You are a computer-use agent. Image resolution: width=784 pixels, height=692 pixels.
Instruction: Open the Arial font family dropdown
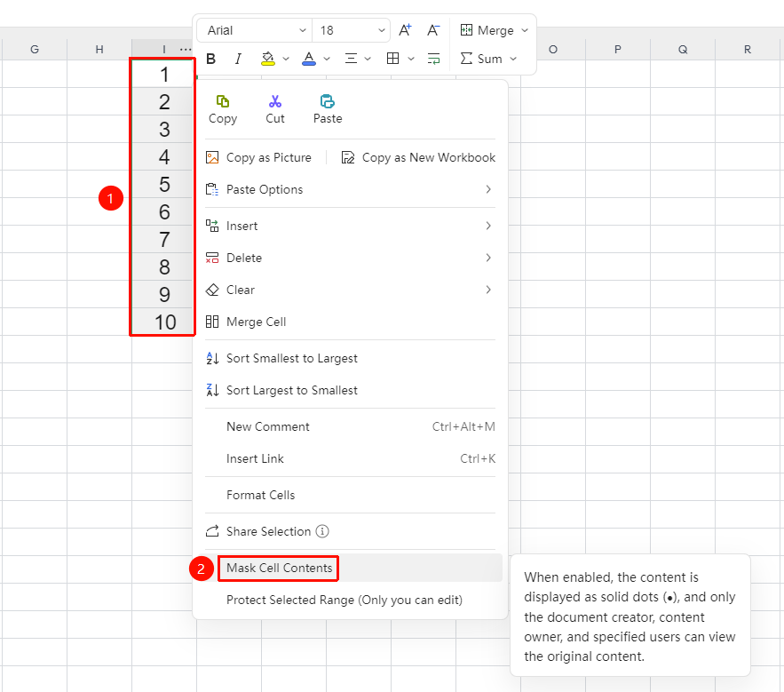click(255, 30)
